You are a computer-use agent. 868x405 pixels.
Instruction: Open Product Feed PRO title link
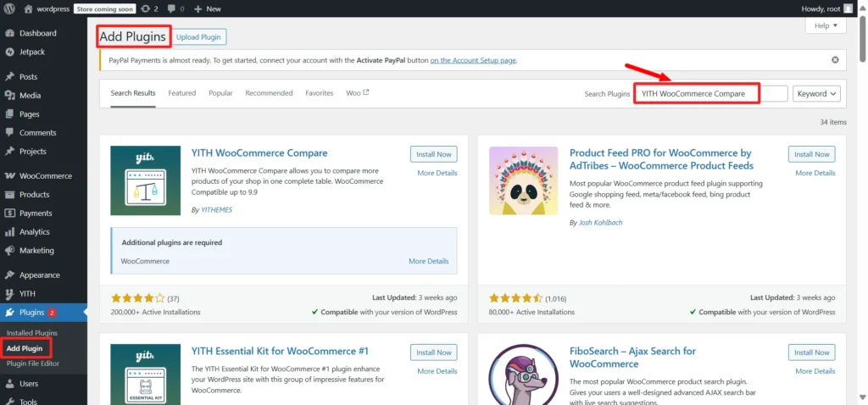click(661, 159)
